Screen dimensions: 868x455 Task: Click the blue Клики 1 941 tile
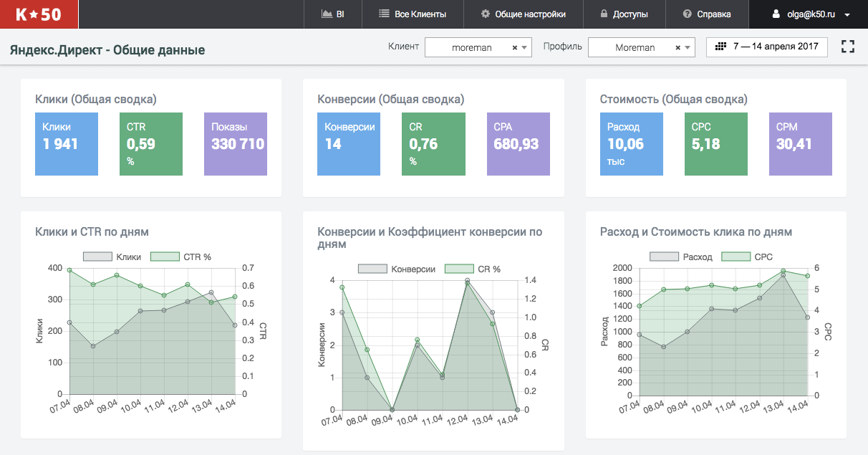click(67, 144)
